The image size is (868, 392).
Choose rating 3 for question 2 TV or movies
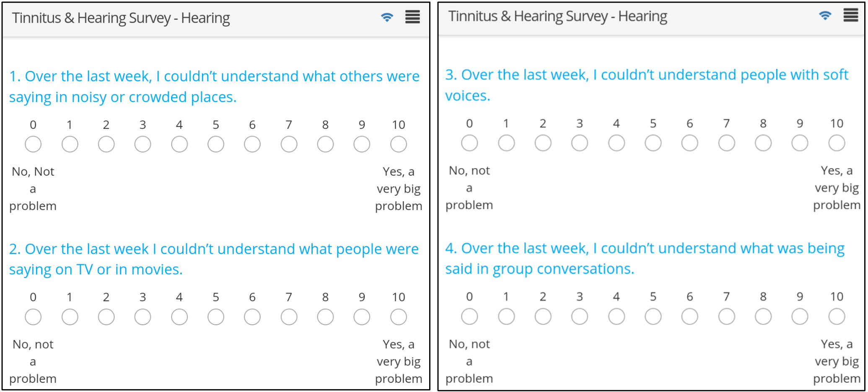click(143, 317)
